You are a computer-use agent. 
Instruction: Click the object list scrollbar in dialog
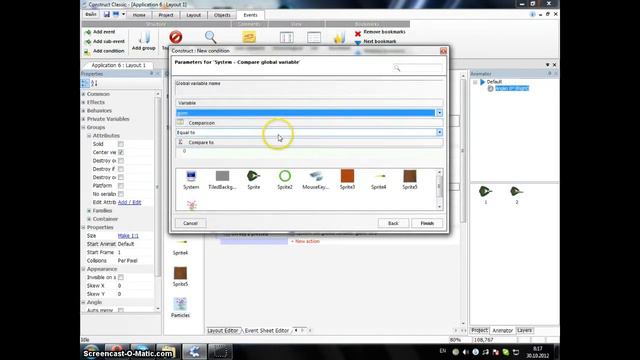pyautogui.click(x=440, y=190)
